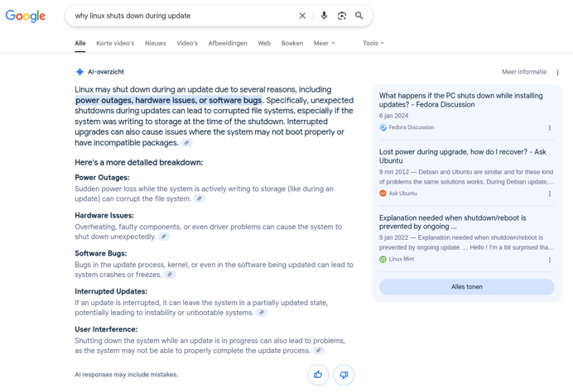
Task: Switch to Boeken tab
Action: pos(292,43)
